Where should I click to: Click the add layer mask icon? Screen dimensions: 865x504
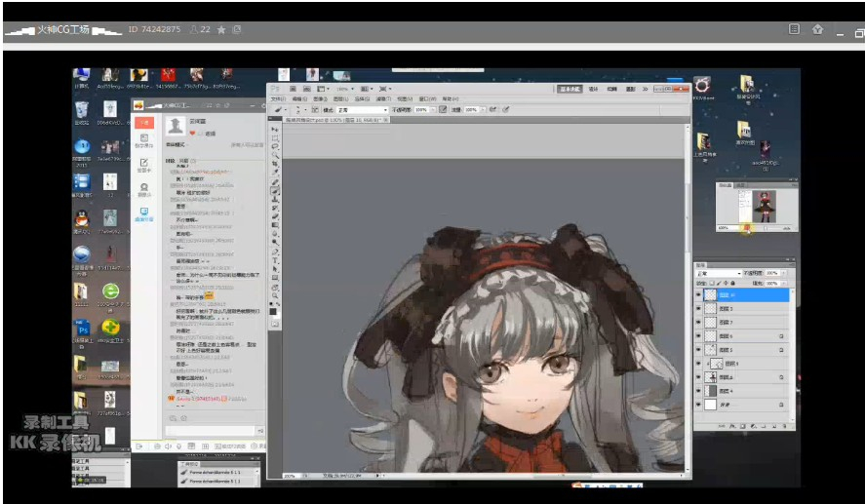[743, 426]
